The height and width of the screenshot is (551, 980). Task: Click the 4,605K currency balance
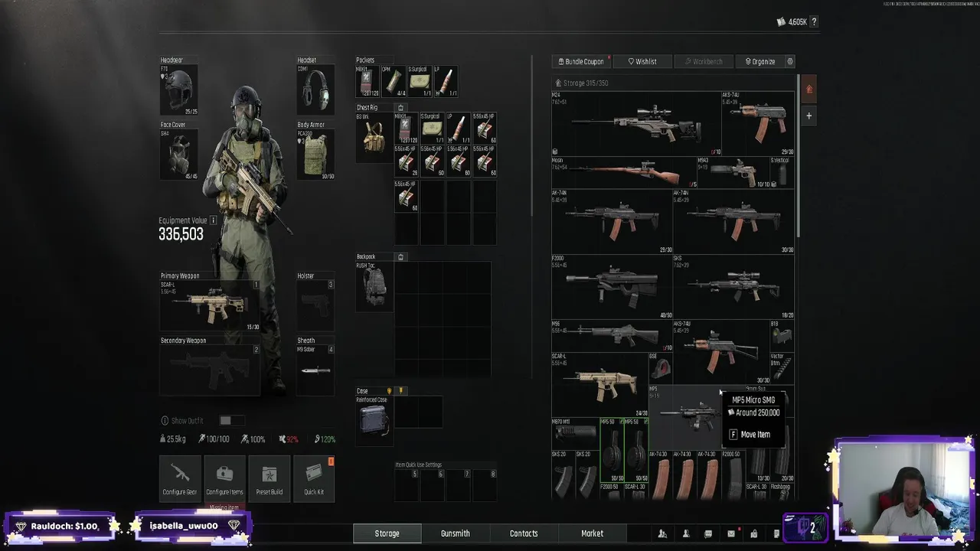pos(792,21)
